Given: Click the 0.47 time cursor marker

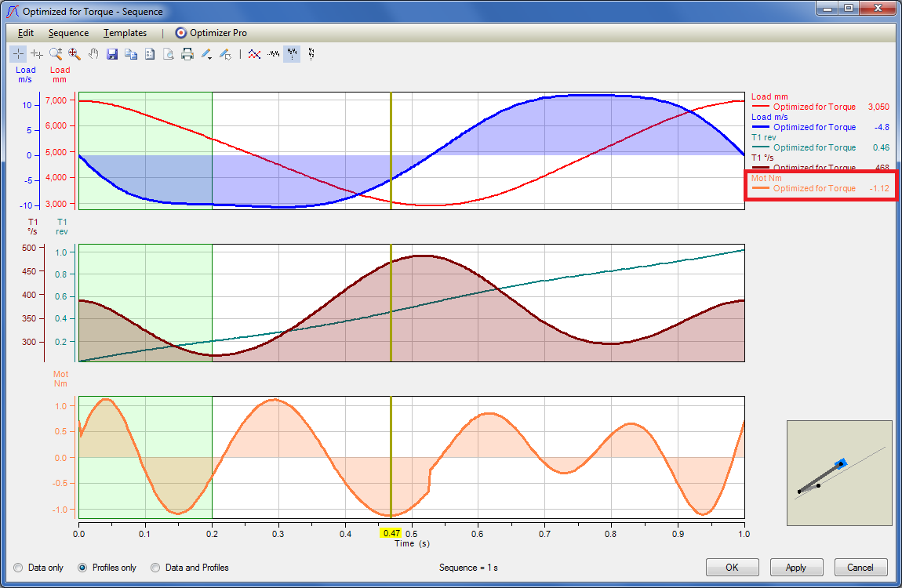Looking at the screenshot, I should 390,533.
